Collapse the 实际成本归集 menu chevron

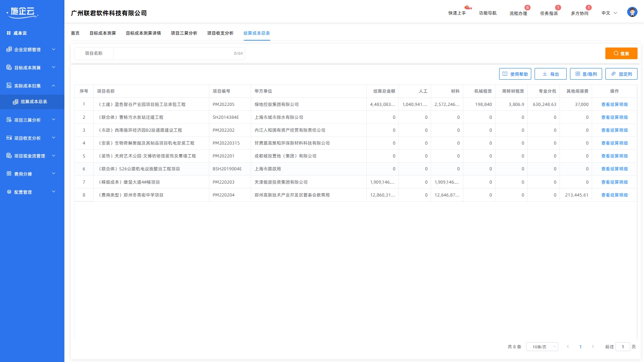pyautogui.click(x=54, y=86)
